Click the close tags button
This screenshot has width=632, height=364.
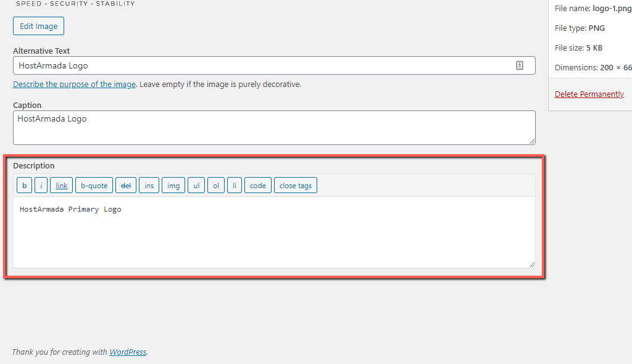[296, 186]
